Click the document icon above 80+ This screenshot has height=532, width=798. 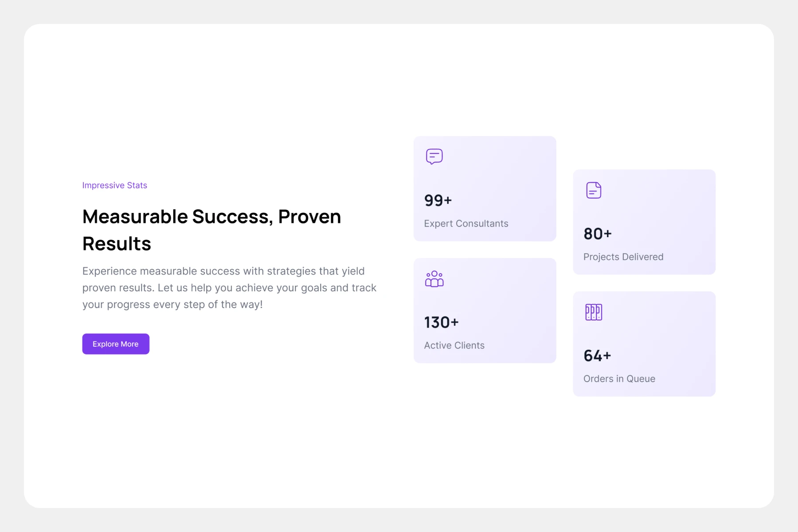click(594, 190)
